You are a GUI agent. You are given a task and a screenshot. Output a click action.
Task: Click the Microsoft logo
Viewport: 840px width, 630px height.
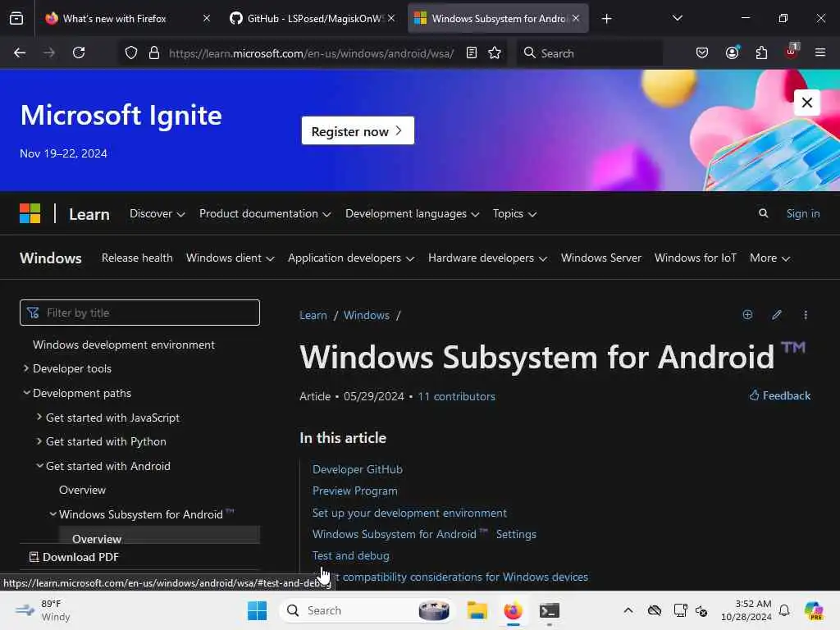tap(30, 213)
